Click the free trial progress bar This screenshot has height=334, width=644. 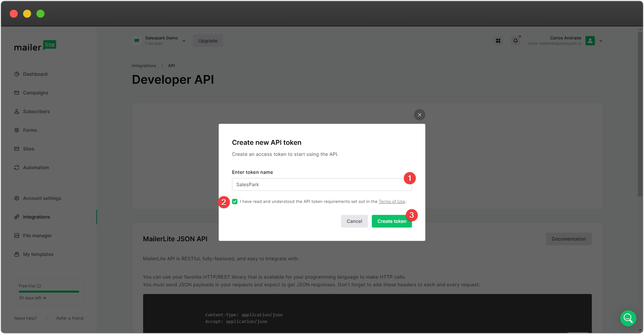click(49, 292)
